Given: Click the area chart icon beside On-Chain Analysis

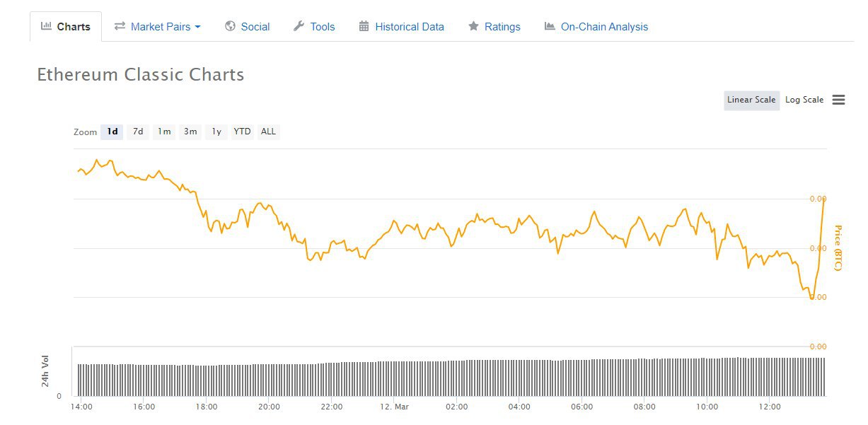Looking at the screenshot, I should 550,26.
